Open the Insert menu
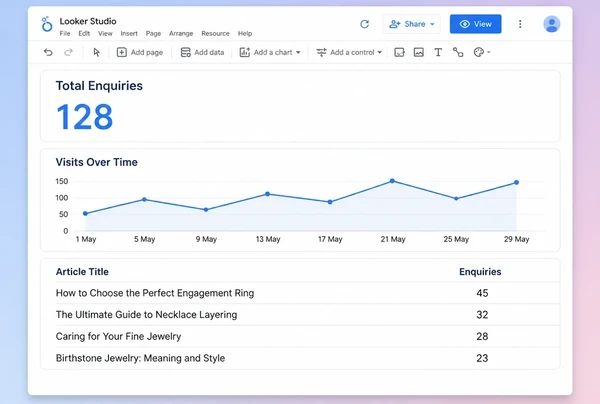Image resolution: width=600 pixels, height=404 pixels. (x=129, y=34)
